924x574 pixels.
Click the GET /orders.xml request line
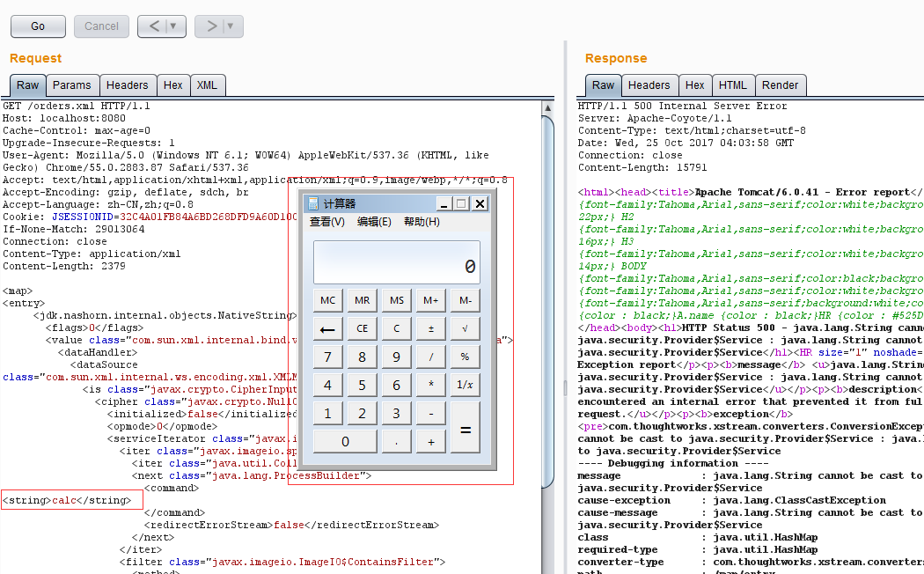pos(77,106)
